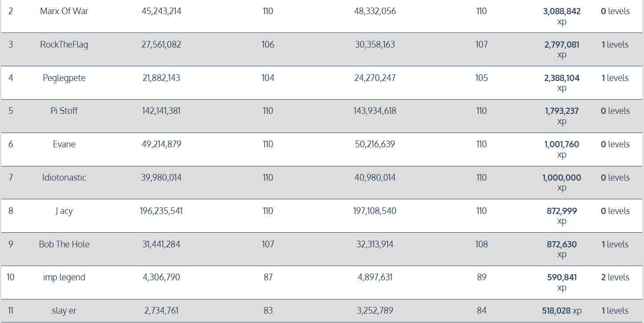This screenshot has width=644, height=323.
Task: Open the J acy player name
Action: tap(64, 211)
